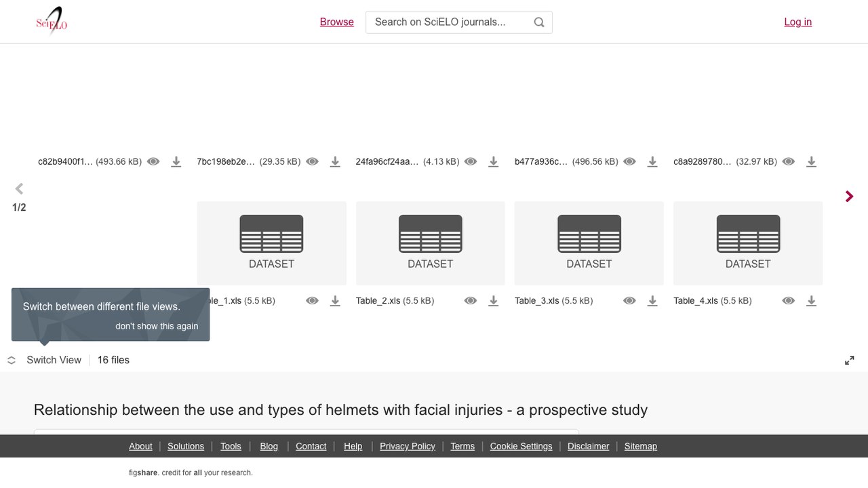Click the Log in link

[798, 22]
